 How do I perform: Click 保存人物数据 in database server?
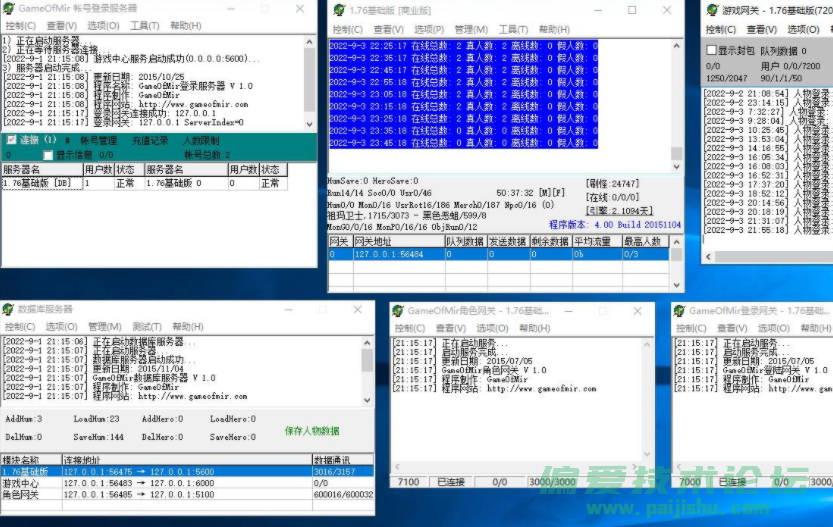click(x=311, y=431)
